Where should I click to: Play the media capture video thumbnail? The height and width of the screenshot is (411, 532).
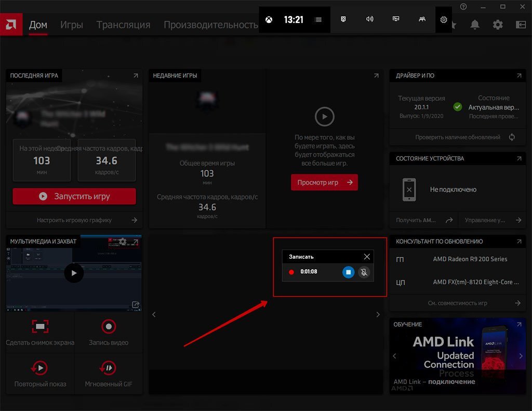(x=74, y=273)
